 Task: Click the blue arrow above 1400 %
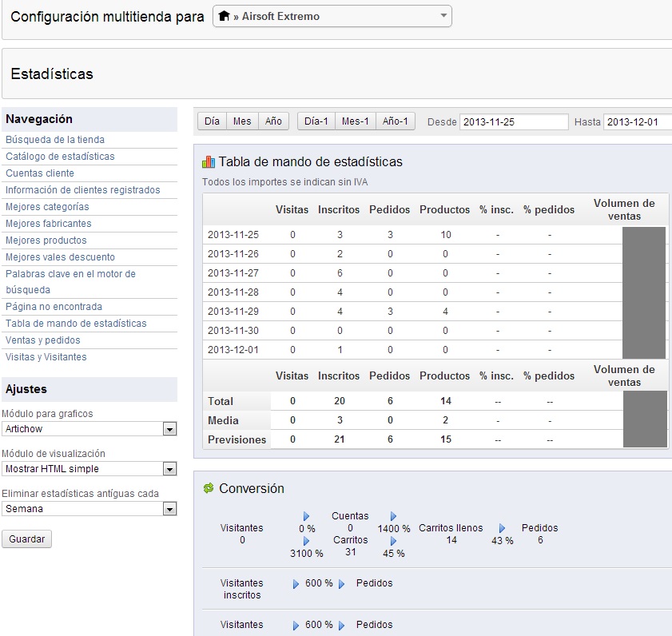click(393, 517)
